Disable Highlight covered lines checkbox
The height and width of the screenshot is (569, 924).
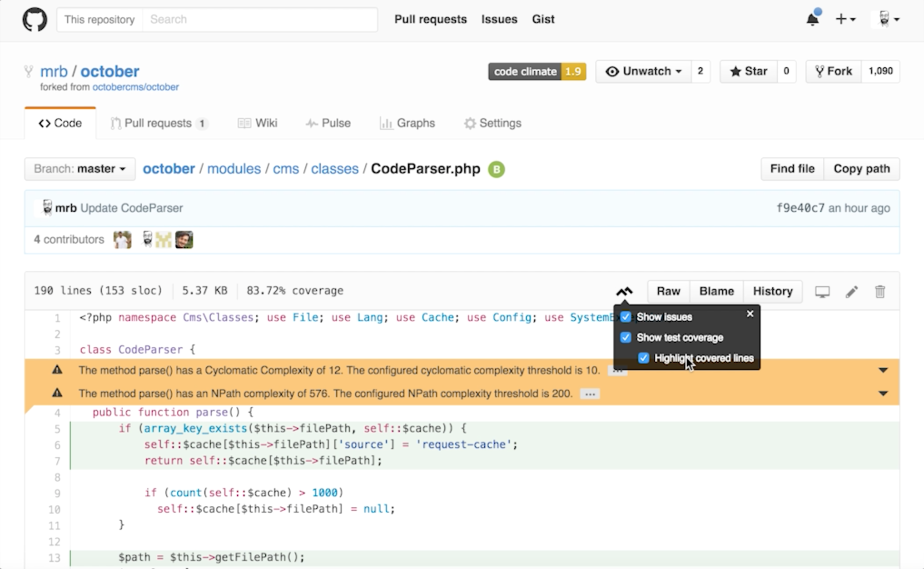[x=643, y=358]
